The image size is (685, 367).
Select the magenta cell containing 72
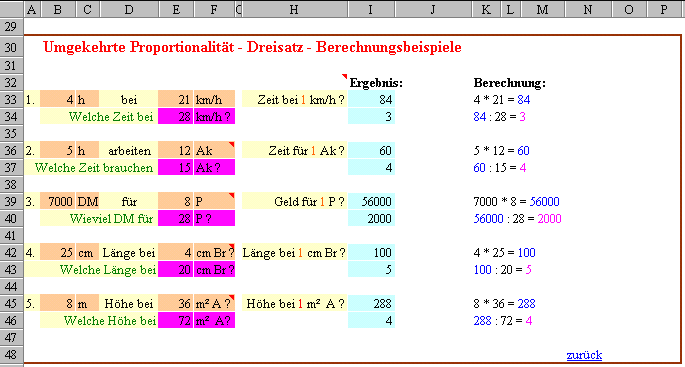point(176,321)
